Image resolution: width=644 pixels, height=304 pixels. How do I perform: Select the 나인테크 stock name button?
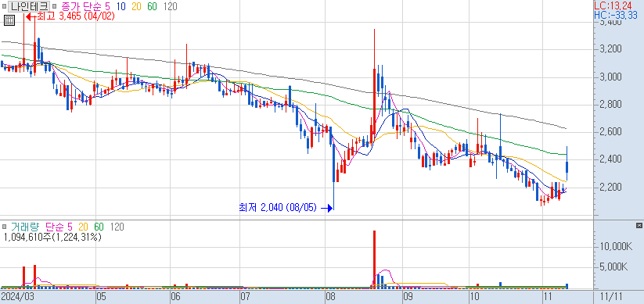29,6
